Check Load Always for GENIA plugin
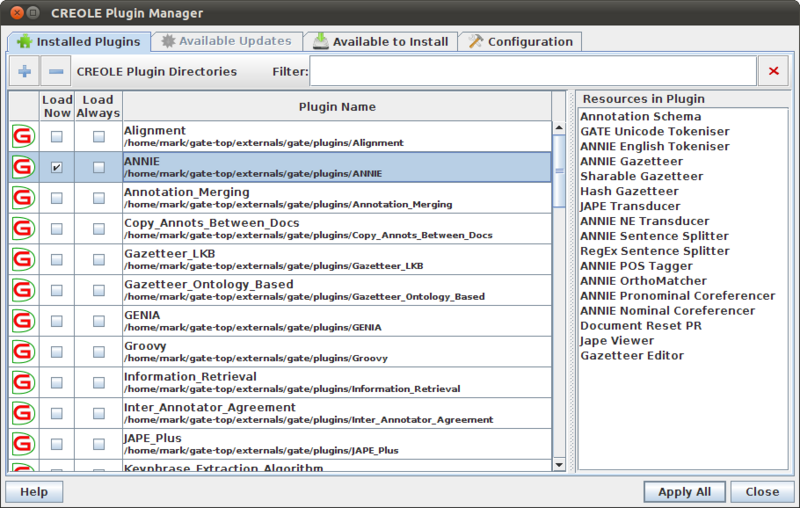Image resolution: width=800 pixels, height=508 pixels. click(x=98, y=321)
